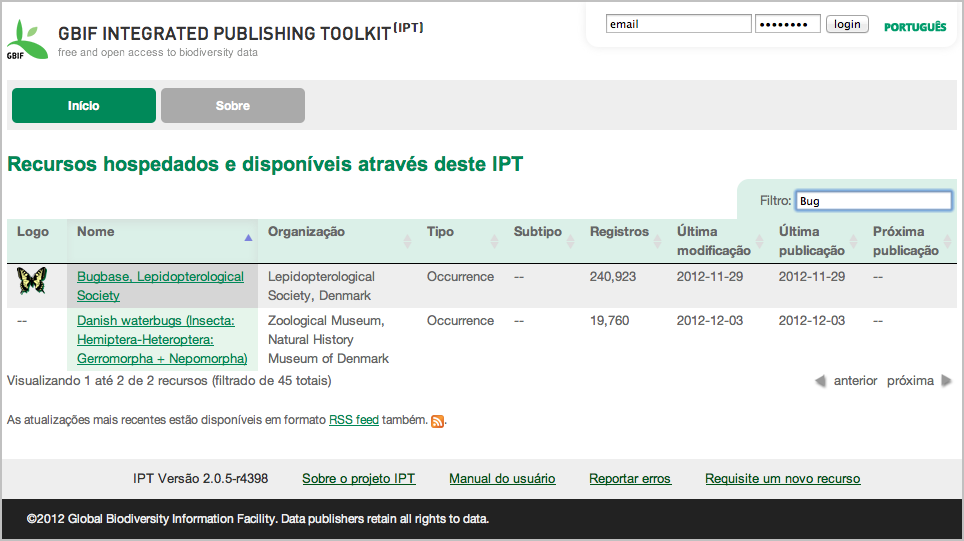This screenshot has height=541, width=964.
Task: Click the Bugbase butterfly logo thumbnail
Action: (32, 280)
